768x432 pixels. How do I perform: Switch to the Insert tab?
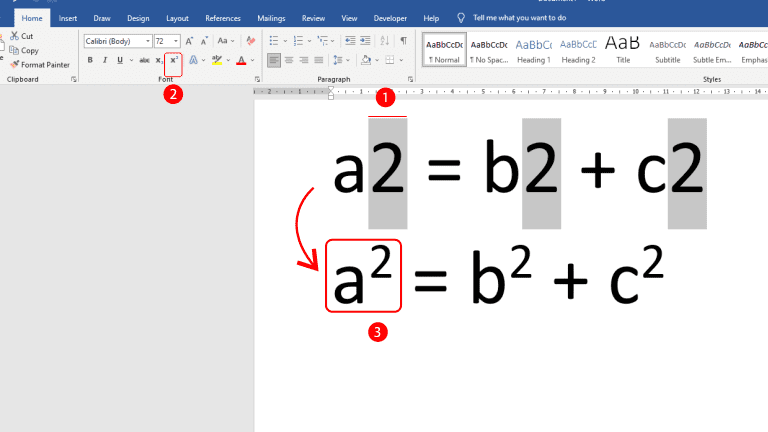[68, 18]
